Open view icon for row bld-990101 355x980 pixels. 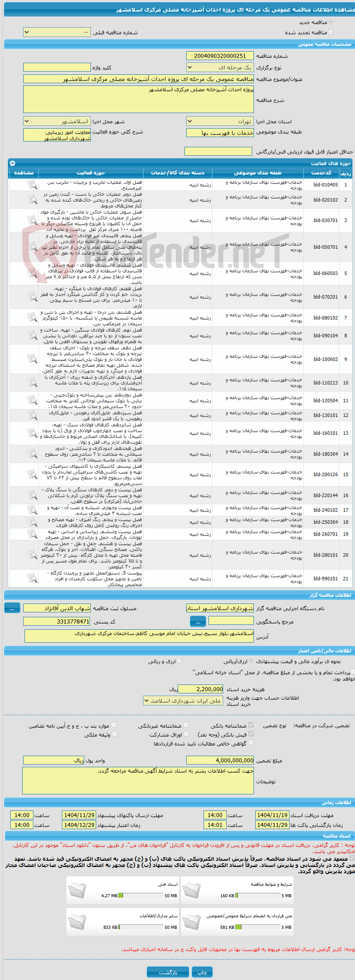(x=32, y=579)
